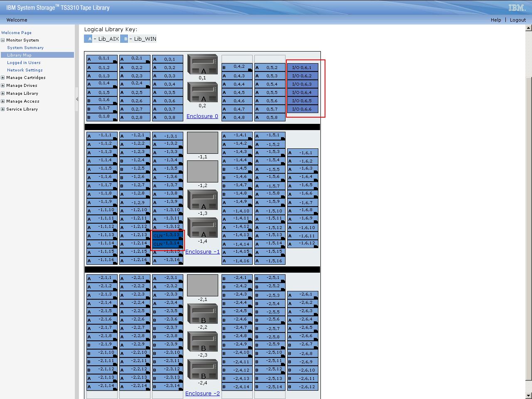Select drive A 0,1 in Enclosure 0
The image size is (532, 399).
pos(202,64)
